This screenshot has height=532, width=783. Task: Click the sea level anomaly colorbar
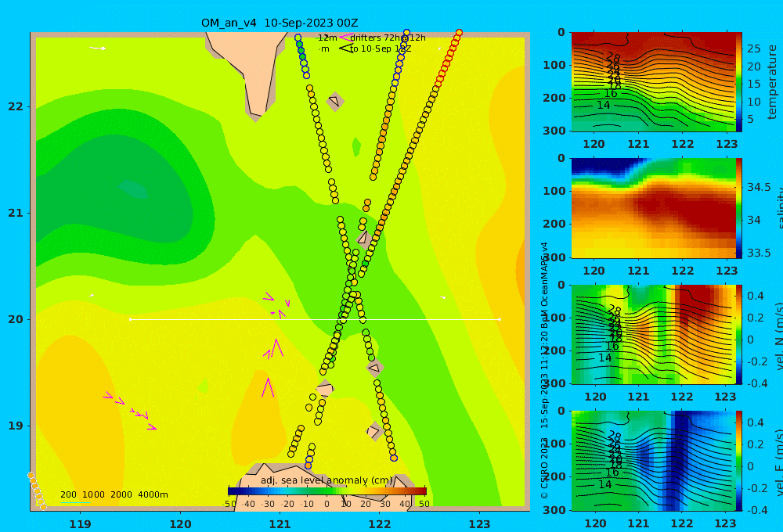pyautogui.click(x=327, y=491)
